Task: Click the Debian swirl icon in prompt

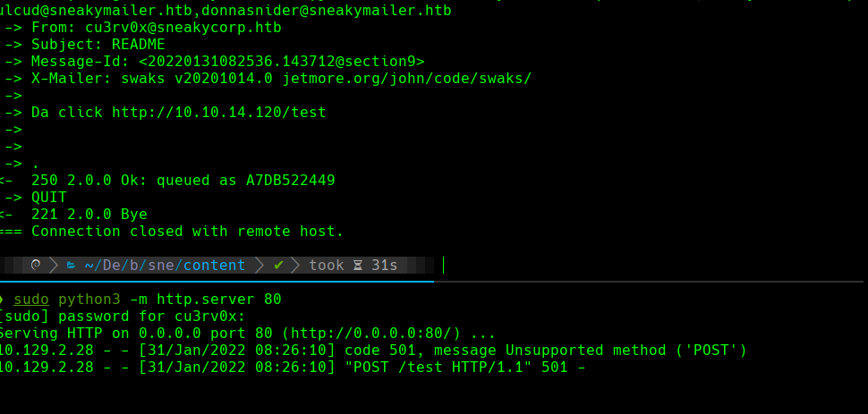Action: click(36, 265)
